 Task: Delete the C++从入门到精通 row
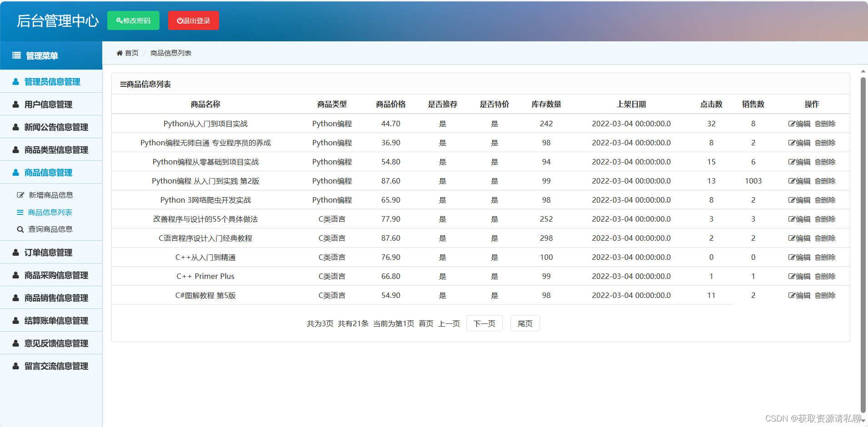[x=825, y=257]
